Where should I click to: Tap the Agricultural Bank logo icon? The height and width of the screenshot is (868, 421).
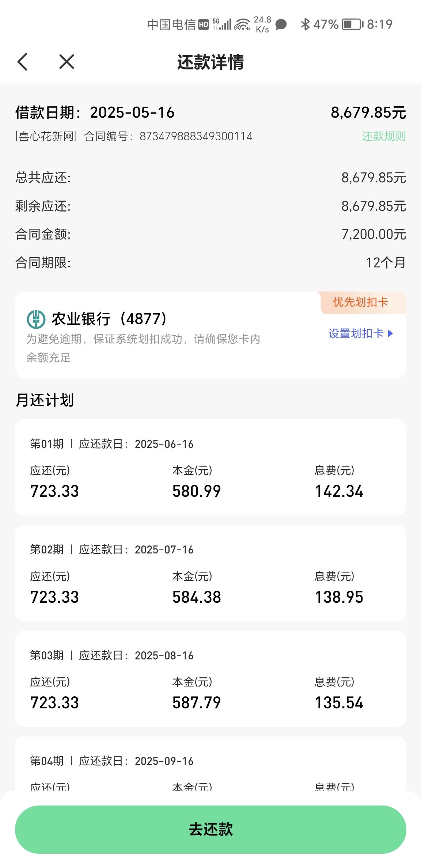(x=36, y=319)
